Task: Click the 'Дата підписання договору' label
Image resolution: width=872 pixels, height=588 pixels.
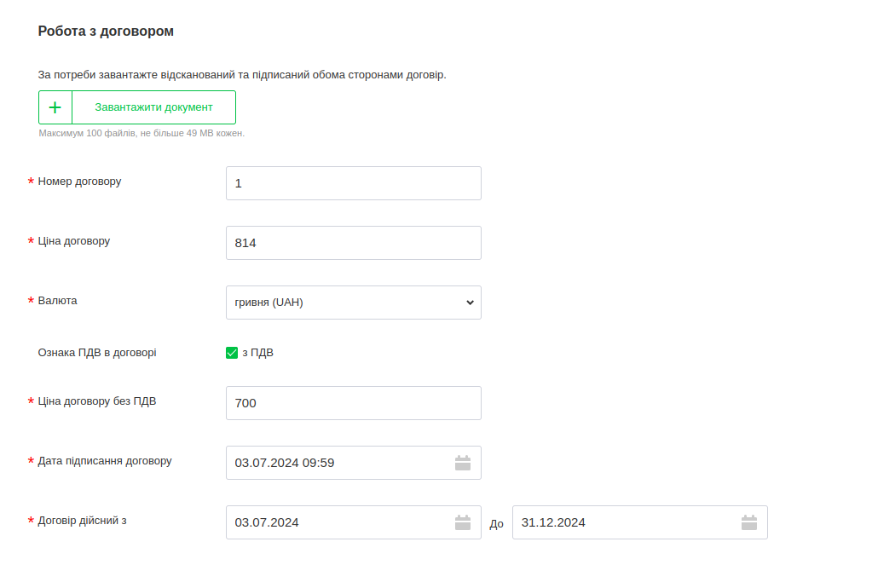Action: tap(105, 461)
